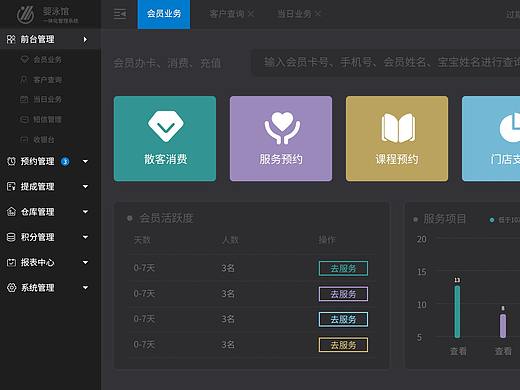Open 收银台 in the sidebar submenu
This screenshot has width=520, height=390.
[x=44, y=139]
